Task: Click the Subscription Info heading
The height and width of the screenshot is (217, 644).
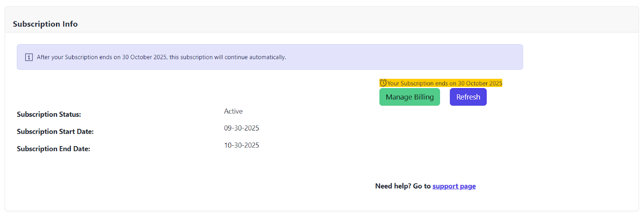Action: tap(45, 24)
